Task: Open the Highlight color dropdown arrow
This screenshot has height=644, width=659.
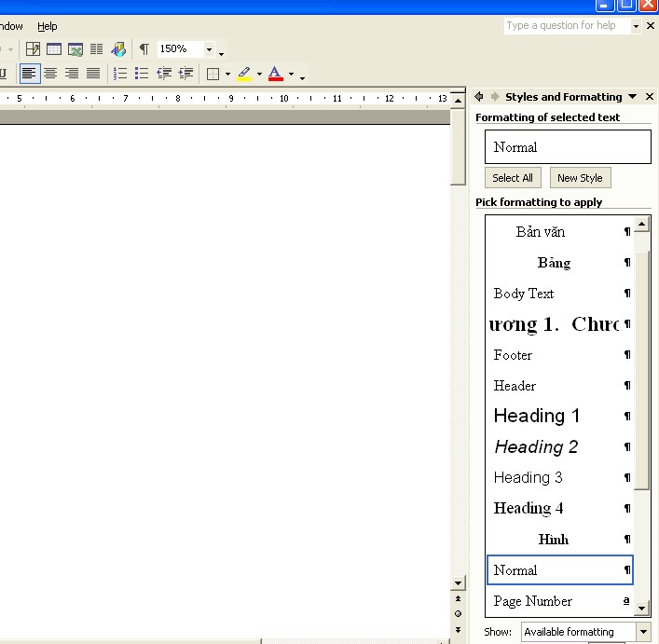Action: (259, 74)
